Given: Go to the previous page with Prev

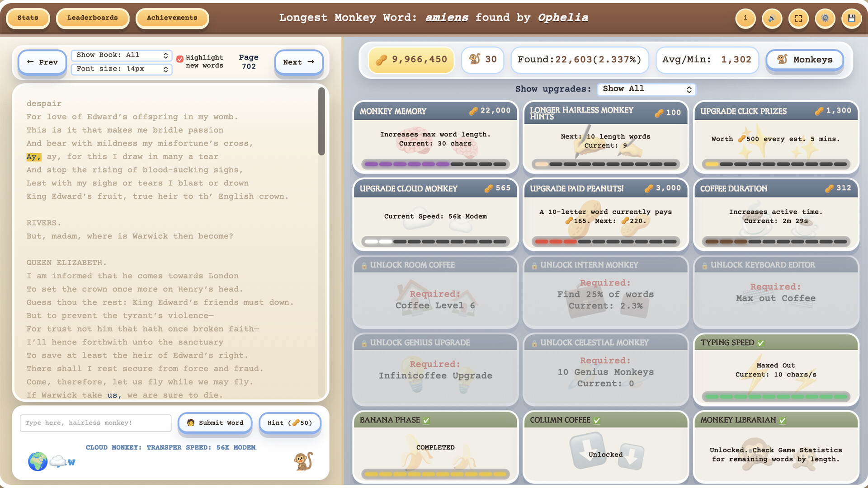Looking at the screenshot, I should point(42,62).
